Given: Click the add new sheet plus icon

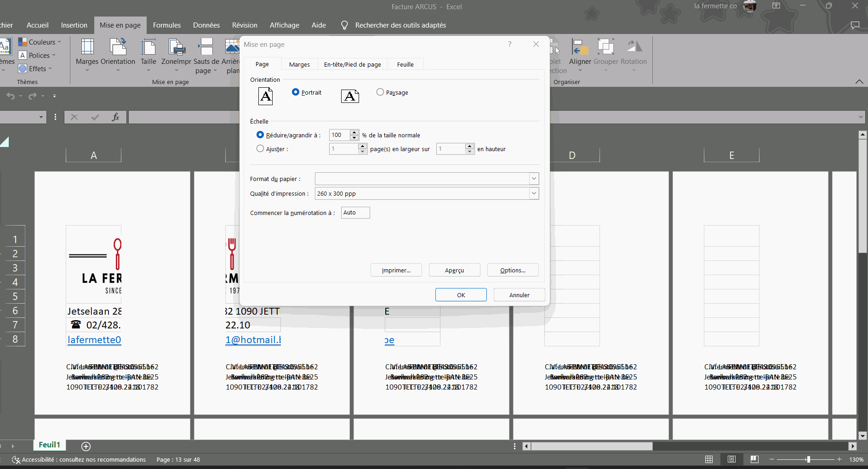Looking at the screenshot, I should [x=86, y=446].
